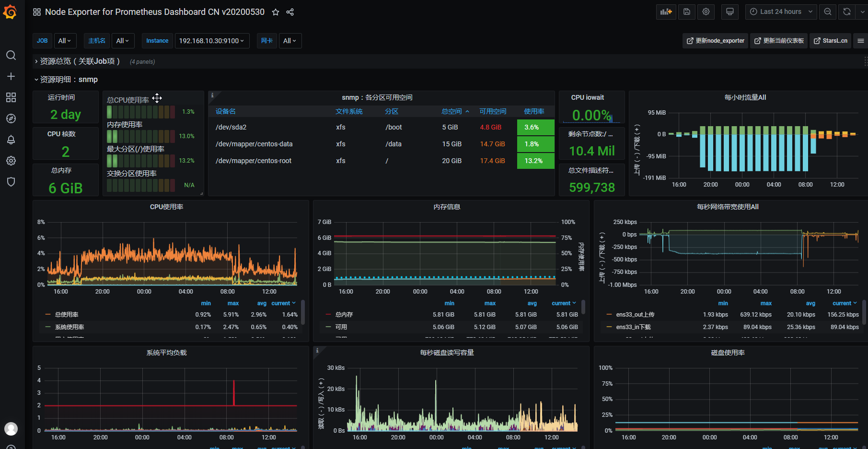Change color of 总使用率 legend swatch

[48, 315]
